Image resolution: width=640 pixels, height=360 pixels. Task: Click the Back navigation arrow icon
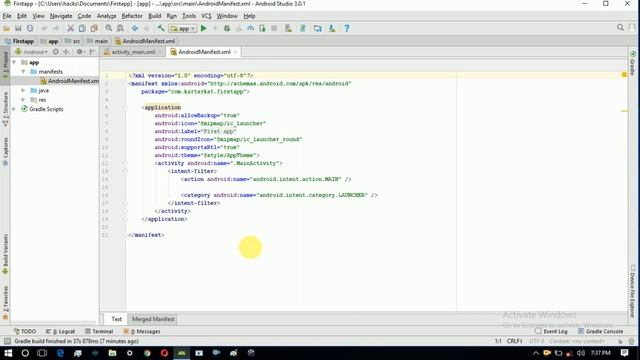135,29
